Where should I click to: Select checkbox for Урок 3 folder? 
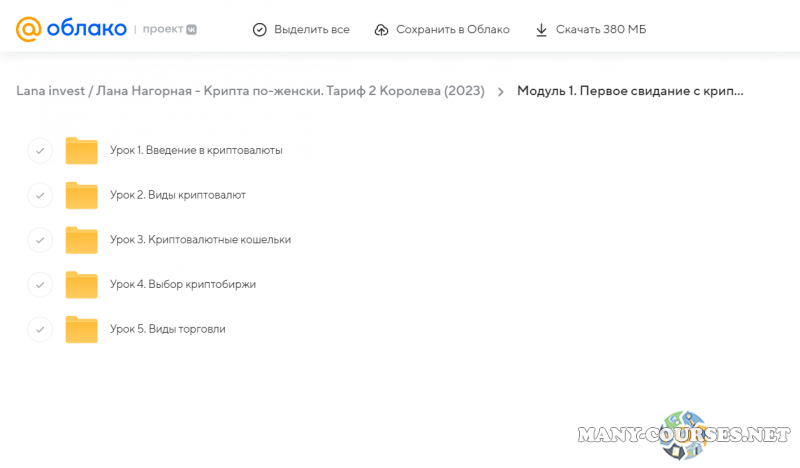(40, 240)
